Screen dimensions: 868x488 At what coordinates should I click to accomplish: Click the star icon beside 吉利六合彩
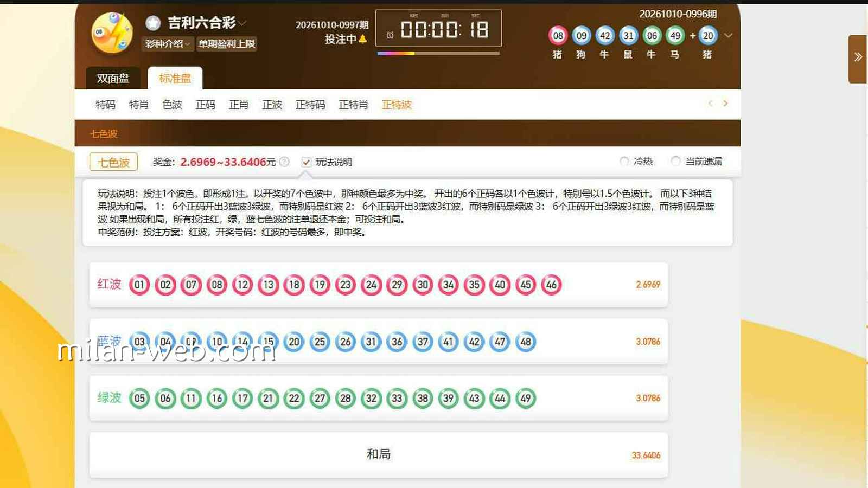[x=153, y=23]
